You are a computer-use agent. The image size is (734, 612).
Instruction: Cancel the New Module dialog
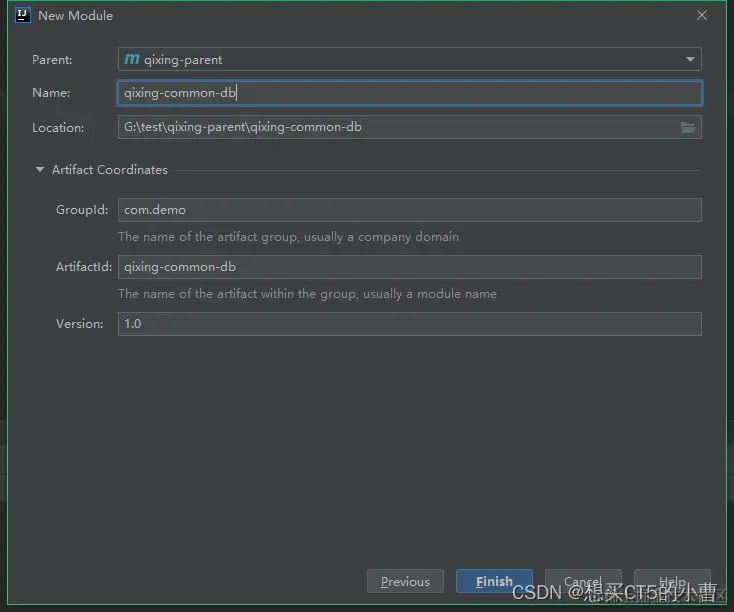[x=583, y=581]
